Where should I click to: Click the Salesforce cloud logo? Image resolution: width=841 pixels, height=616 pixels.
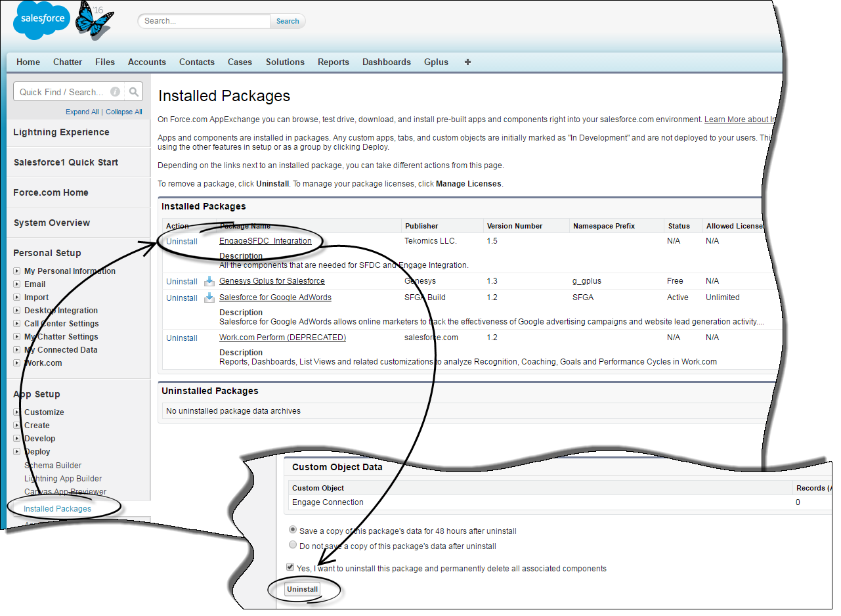pyautogui.click(x=43, y=20)
